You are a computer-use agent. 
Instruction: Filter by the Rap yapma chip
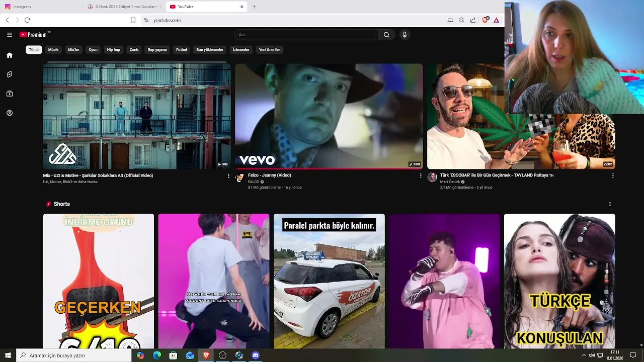point(157,50)
